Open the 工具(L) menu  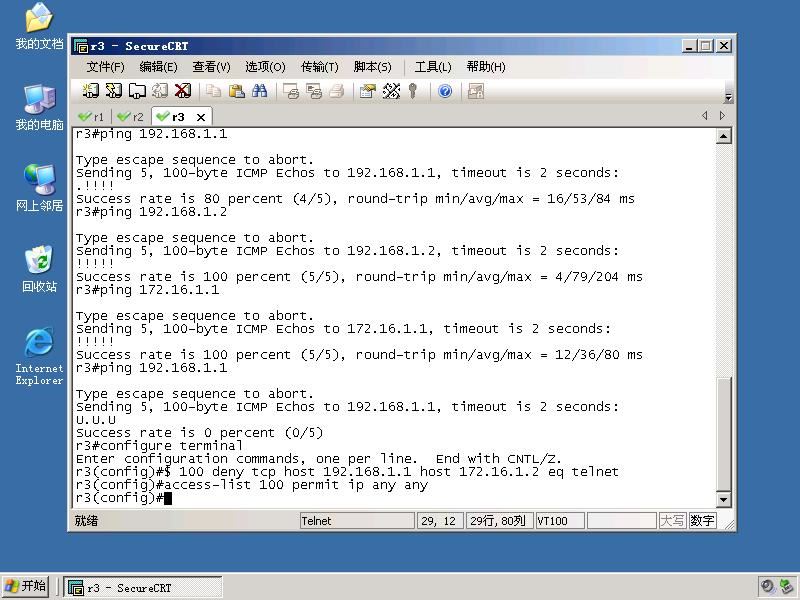[x=433, y=67]
